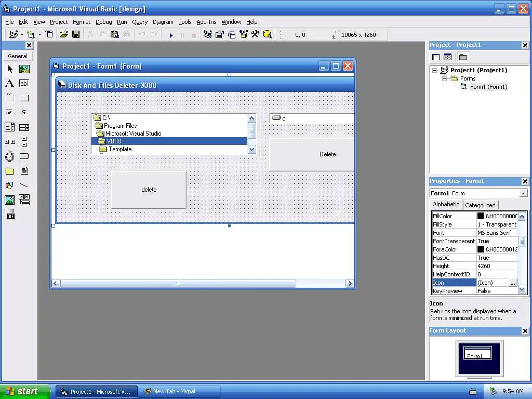The width and height of the screenshot is (532, 399).
Task: Select Form1 (Form1) in the project tree
Action: point(488,87)
